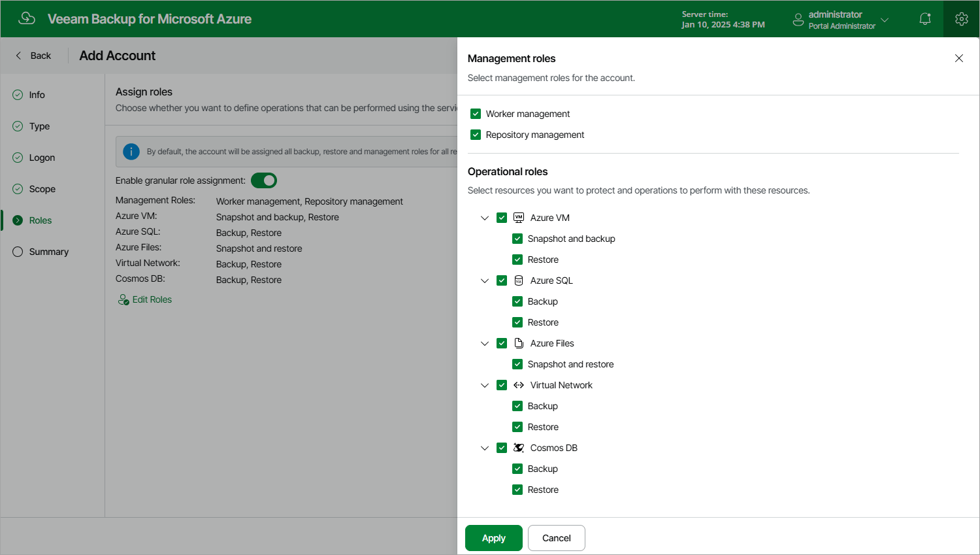
Task: Cancel the role selection
Action: coord(556,537)
